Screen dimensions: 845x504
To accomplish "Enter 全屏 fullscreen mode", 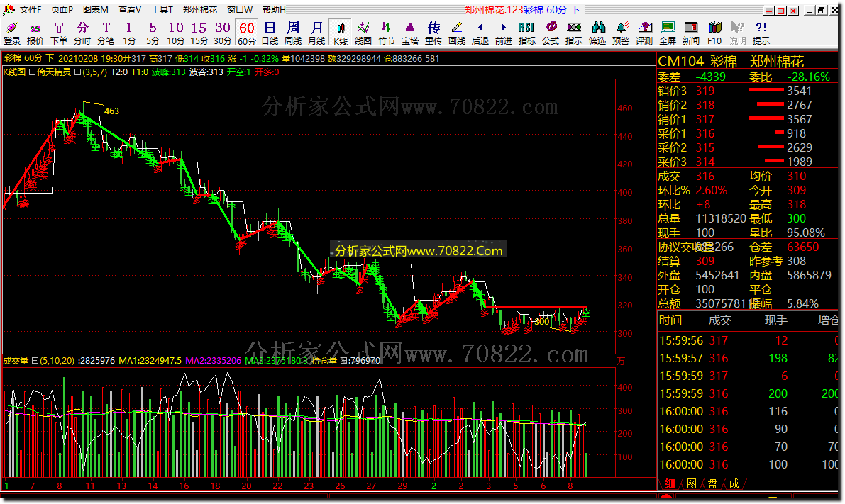I will (x=668, y=33).
